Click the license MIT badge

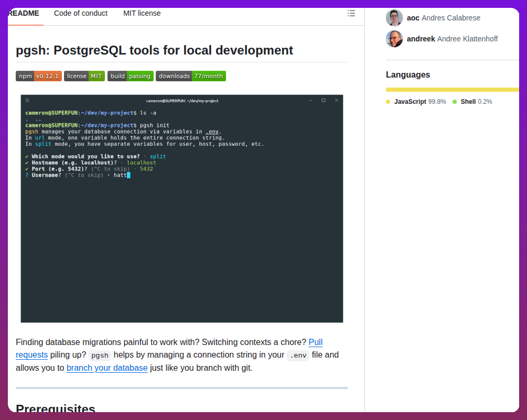(84, 76)
